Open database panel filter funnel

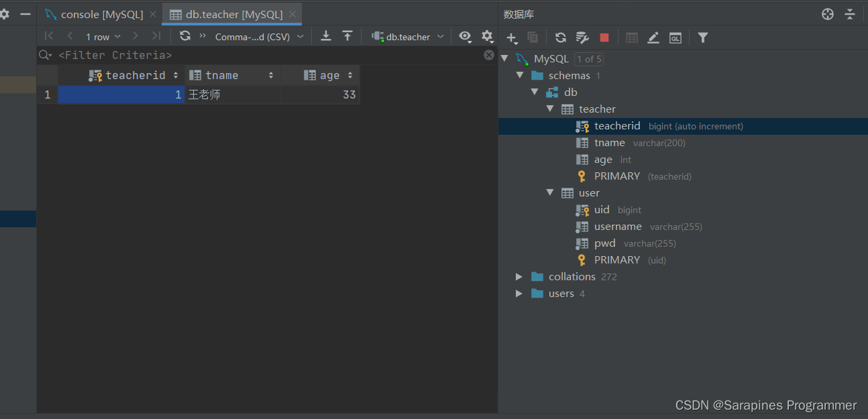(703, 38)
